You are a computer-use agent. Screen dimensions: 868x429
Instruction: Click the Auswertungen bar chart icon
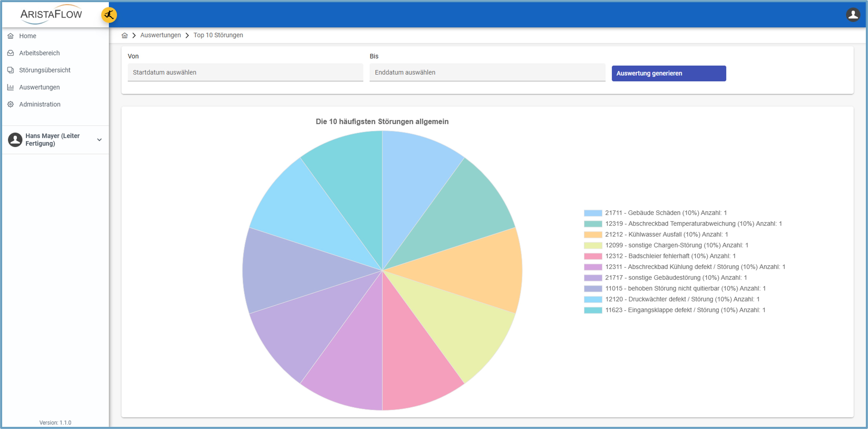pyautogui.click(x=11, y=87)
